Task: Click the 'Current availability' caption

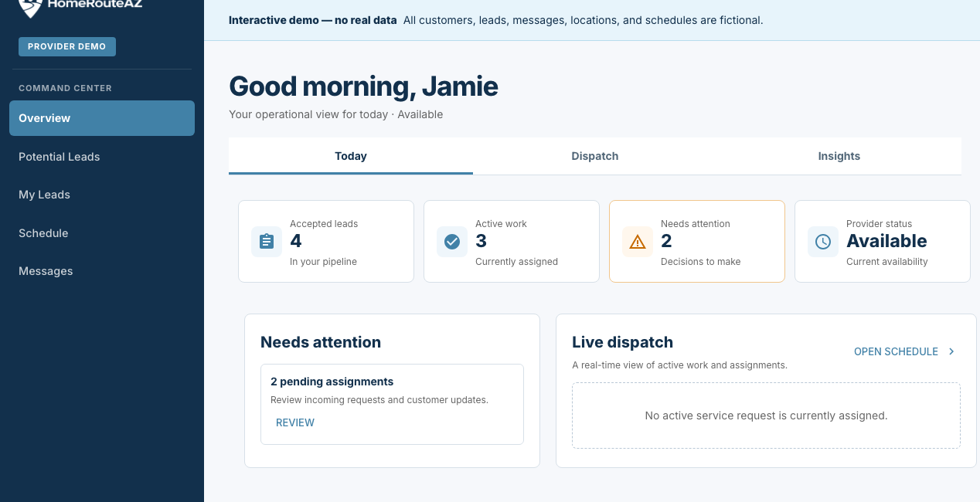Action: (x=886, y=262)
